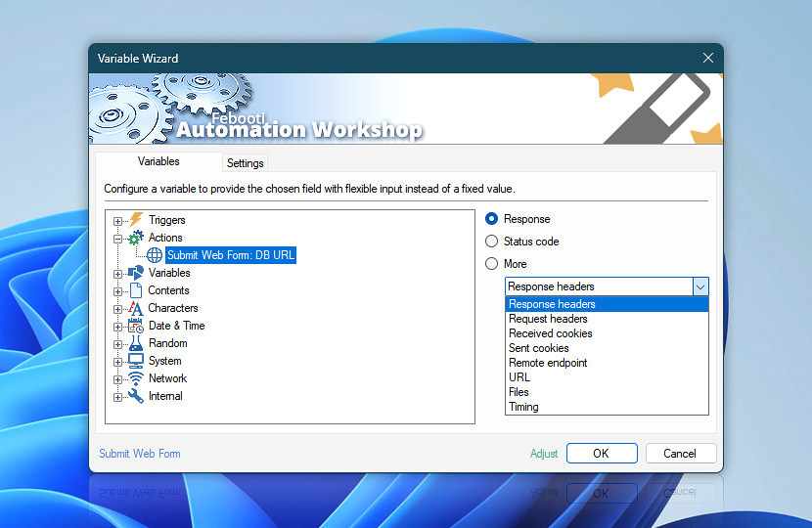812x528 pixels.
Task: Choose Sent cookies in dropdown list
Action: click(x=607, y=348)
